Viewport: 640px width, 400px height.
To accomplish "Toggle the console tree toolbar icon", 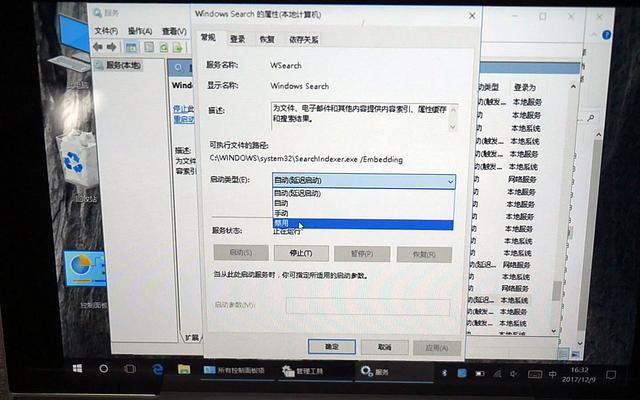I will (x=131, y=47).
